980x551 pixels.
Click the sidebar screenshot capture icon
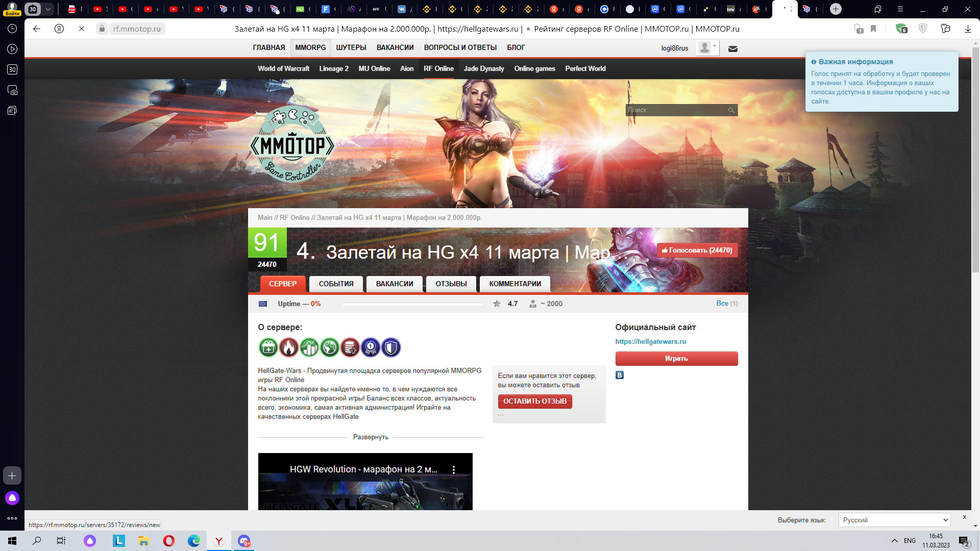tap(12, 90)
